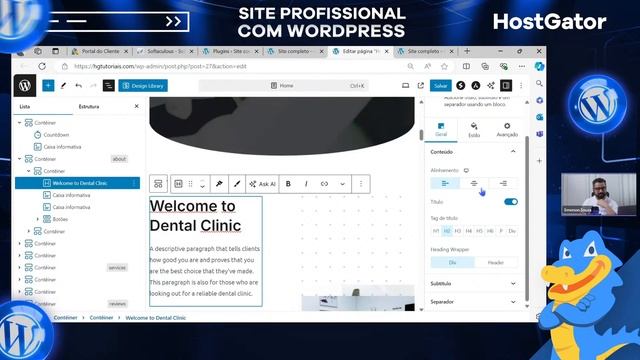Screen dimensions: 640x360
Task: Click the pin icon in block toolbar
Action: (219, 184)
